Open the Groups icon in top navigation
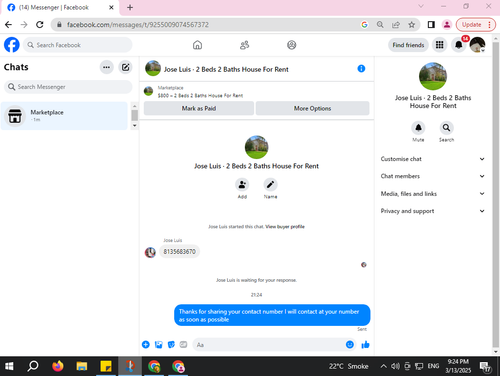The image size is (500, 376). coord(292,45)
